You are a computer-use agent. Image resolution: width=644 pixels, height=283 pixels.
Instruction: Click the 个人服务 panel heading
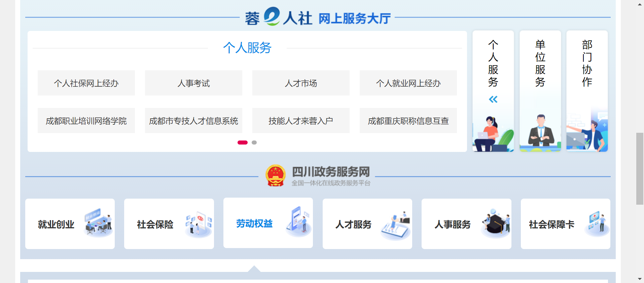click(247, 48)
